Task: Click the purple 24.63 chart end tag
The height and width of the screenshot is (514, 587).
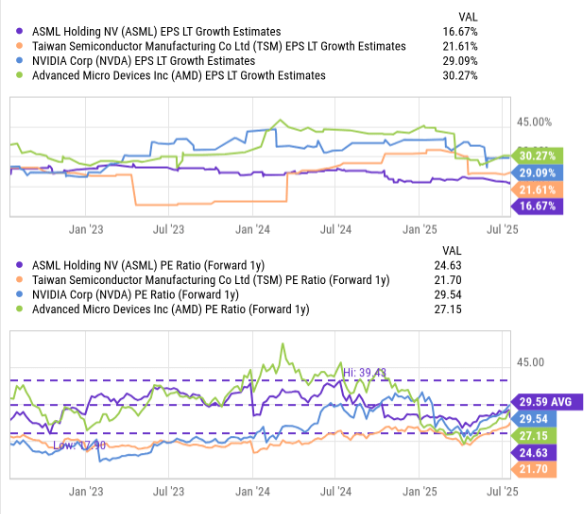Action: tap(533, 453)
